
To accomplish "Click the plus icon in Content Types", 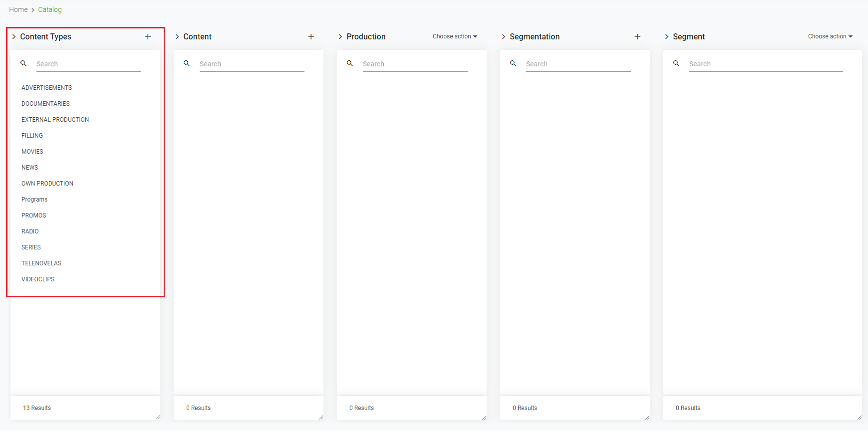I will tap(148, 37).
